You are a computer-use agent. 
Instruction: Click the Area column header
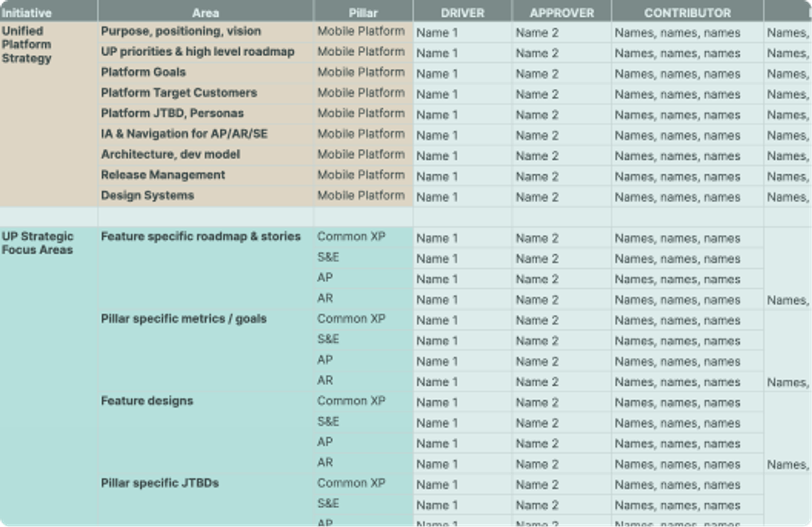tap(206, 12)
